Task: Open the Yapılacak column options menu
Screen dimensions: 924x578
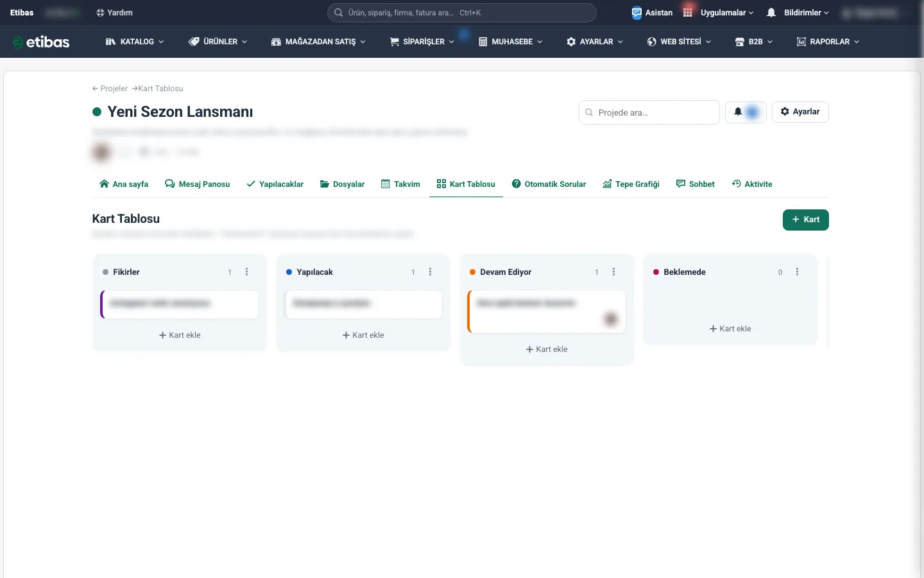Action: 430,272
